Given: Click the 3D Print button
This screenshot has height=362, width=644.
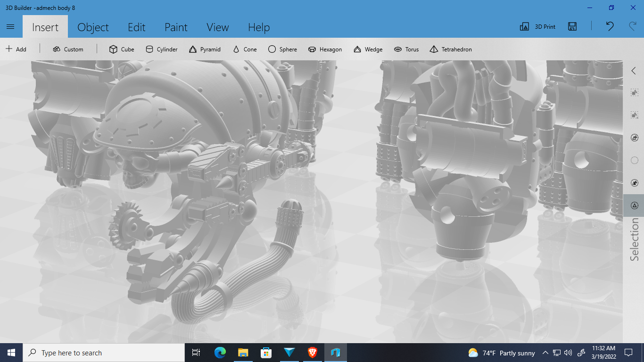Looking at the screenshot, I should pyautogui.click(x=537, y=27).
